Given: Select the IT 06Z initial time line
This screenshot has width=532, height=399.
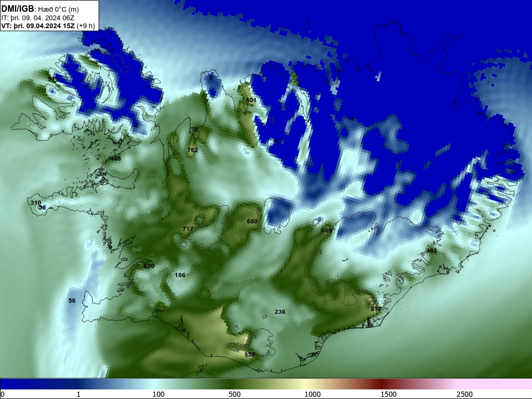Looking at the screenshot, I should point(38,18).
